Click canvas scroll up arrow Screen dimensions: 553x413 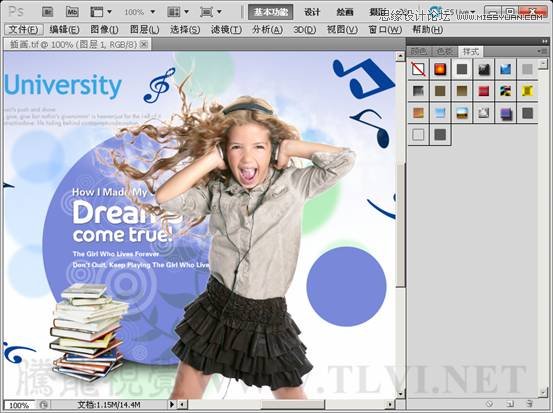click(400, 56)
